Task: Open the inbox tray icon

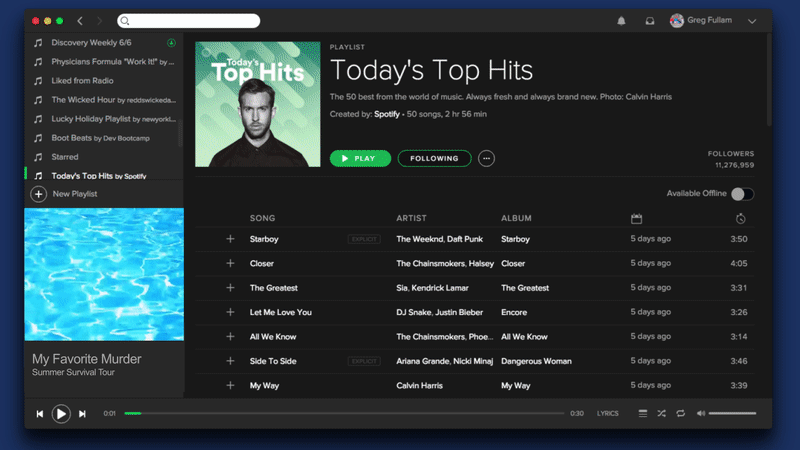Action: coord(649,21)
